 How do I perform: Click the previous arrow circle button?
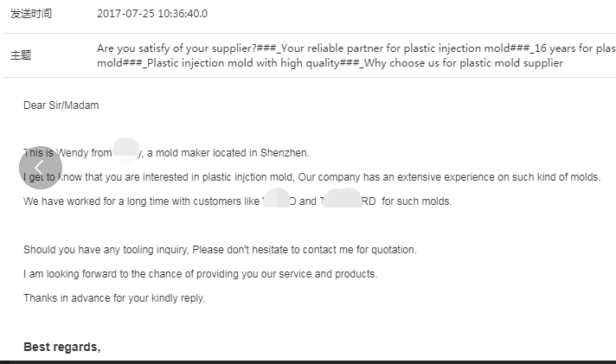[x=40, y=168]
